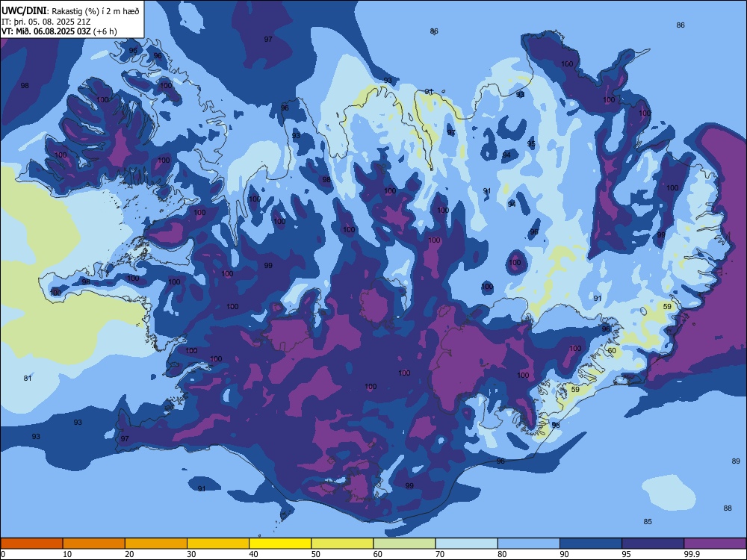Select the legend scale label 80
Image resolution: width=747 pixels, height=560 pixels.
(x=502, y=554)
